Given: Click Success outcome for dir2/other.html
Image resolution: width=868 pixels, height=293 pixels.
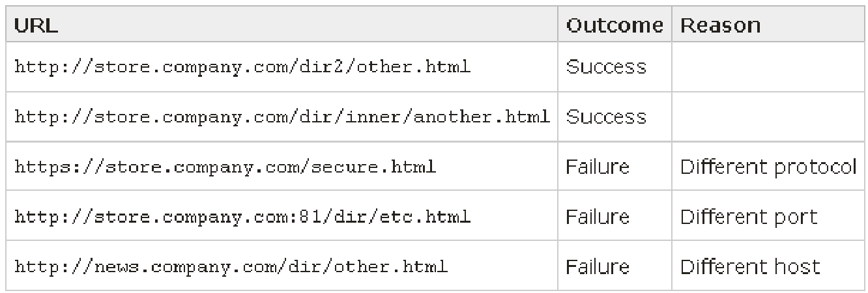Looking at the screenshot, I should [606, 66].
